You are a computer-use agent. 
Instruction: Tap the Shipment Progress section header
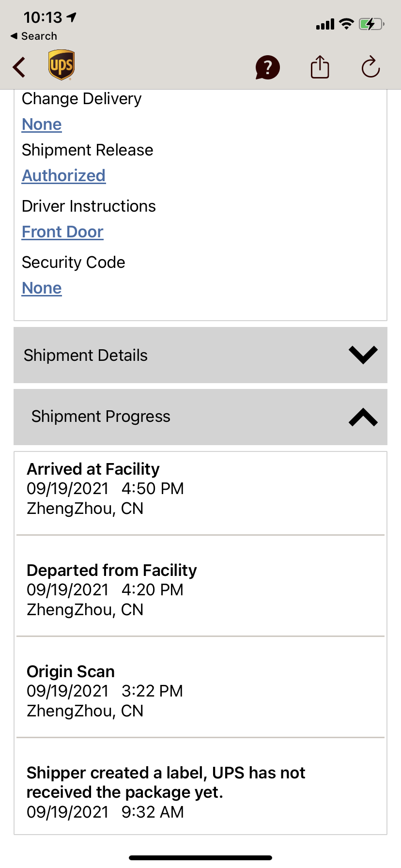tap(101, 417)
